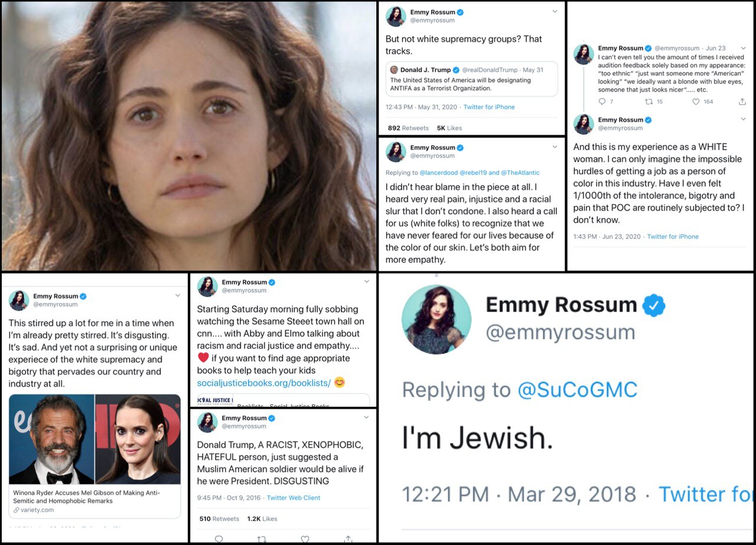The width and height of the screenshot is (756, 545).
Task: Click the Twitter Web Client source link
Action: click(x=294, y=498)
